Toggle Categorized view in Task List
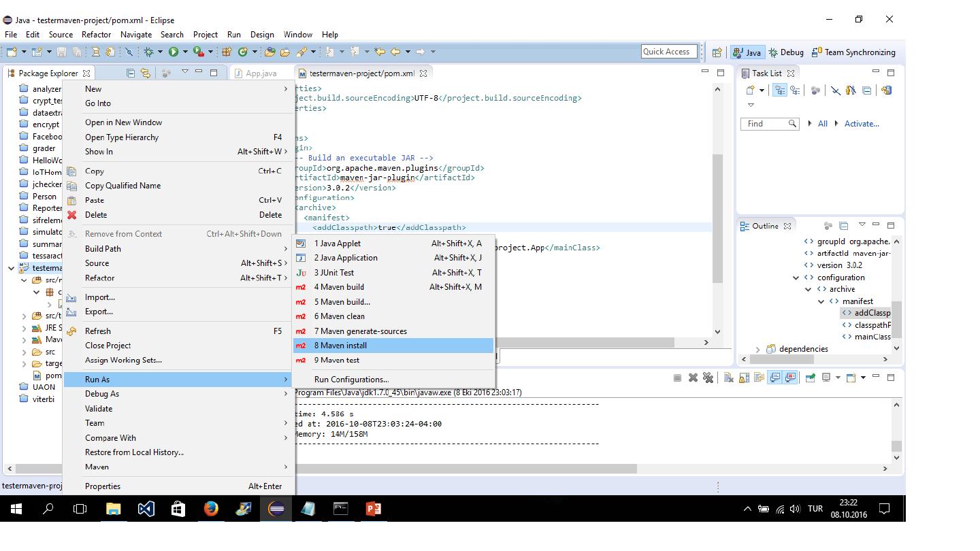 click(780, 90)
